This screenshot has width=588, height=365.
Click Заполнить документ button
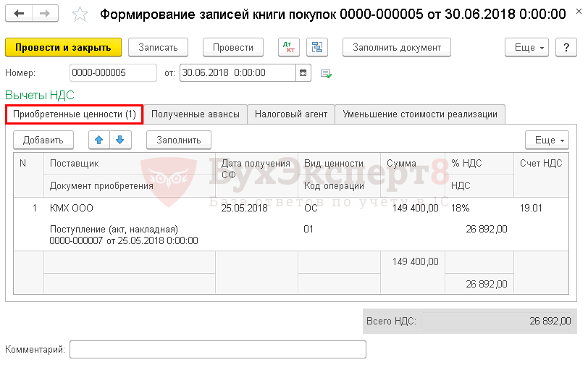point(396,47)
